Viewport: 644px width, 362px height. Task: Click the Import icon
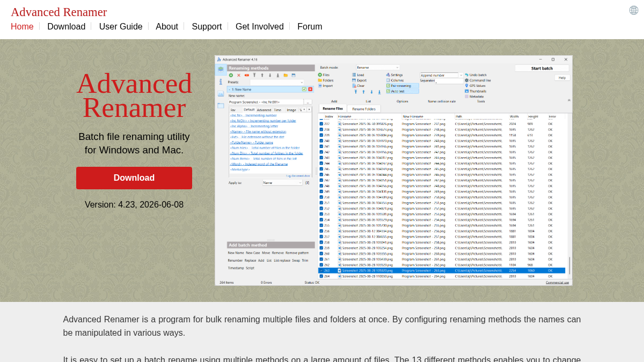tap(320, 85)
